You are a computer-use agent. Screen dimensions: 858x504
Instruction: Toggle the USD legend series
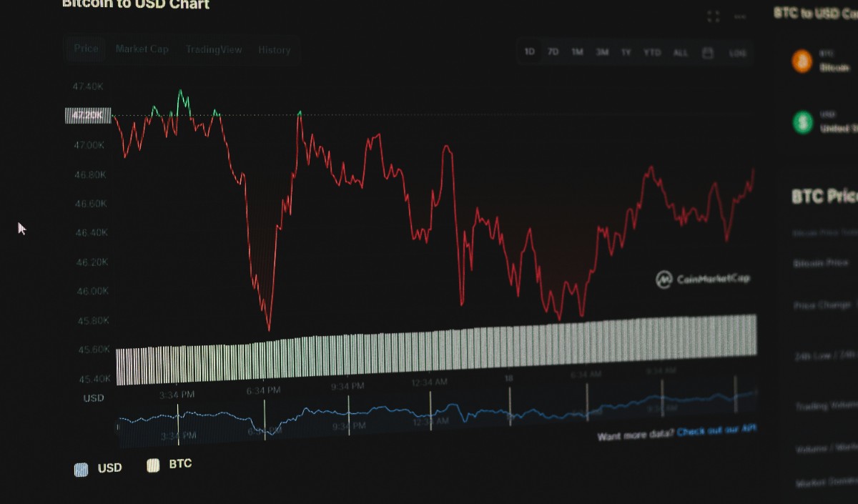tap(98, 469)
